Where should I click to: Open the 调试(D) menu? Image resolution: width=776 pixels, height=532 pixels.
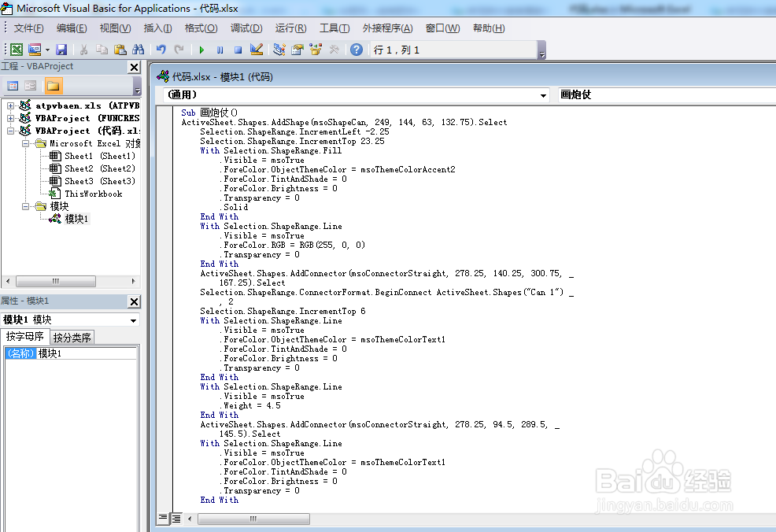click(x=246, y=28)
